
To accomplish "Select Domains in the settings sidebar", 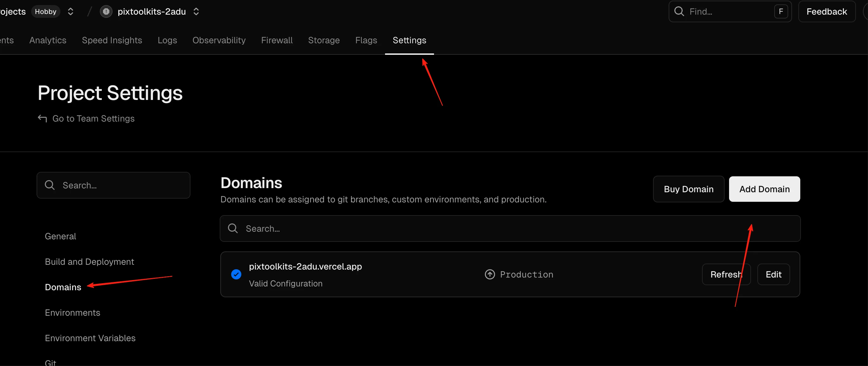I will tap(63, 287).
